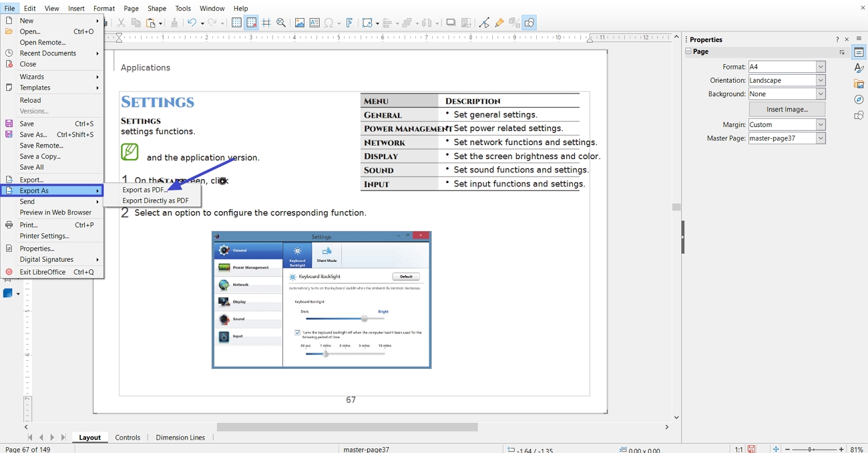Open the Navigator compass sidebar icon
Image resolution: width=868 pixels, height=453 pixels.
click(859, 100)
